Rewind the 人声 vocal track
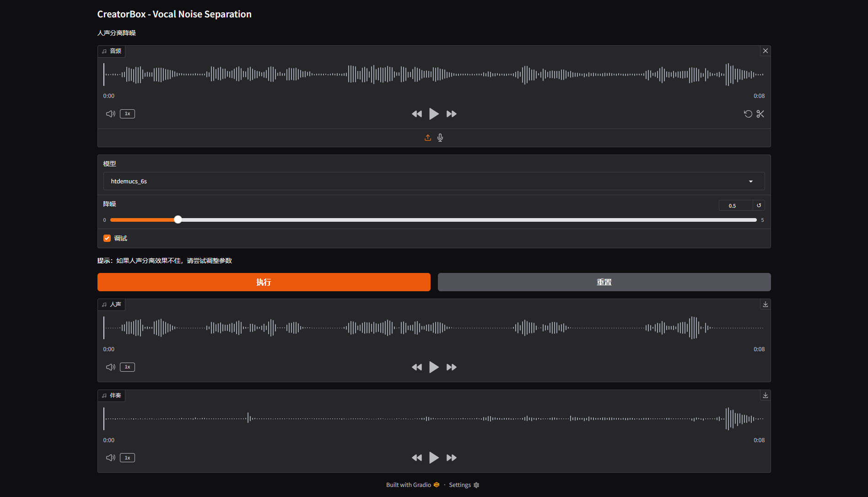The image size is (868, 497). pyautogui.click(x=417, y=367)
